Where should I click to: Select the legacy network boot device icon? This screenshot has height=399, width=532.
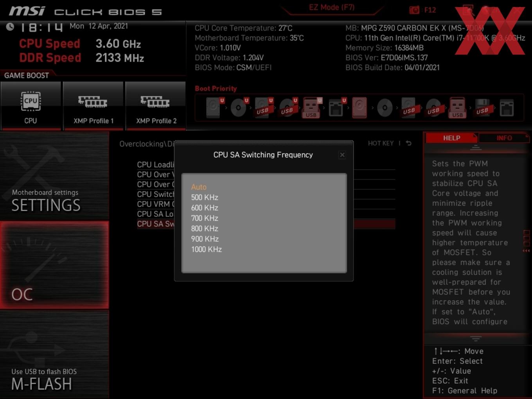[507, 108]
